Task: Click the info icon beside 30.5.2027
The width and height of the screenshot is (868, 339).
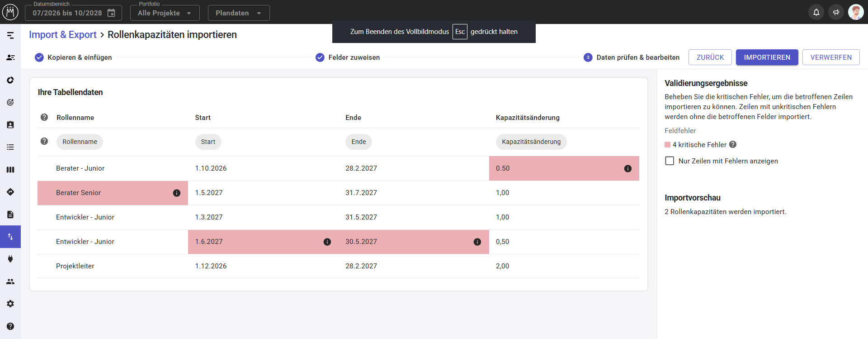Action: click(x=477, y=242)
